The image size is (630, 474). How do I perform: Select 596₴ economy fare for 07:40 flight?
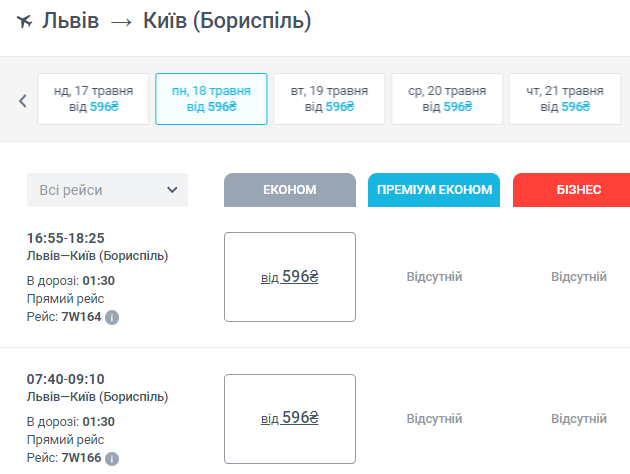pyautogui.click(x=290, y=418)
